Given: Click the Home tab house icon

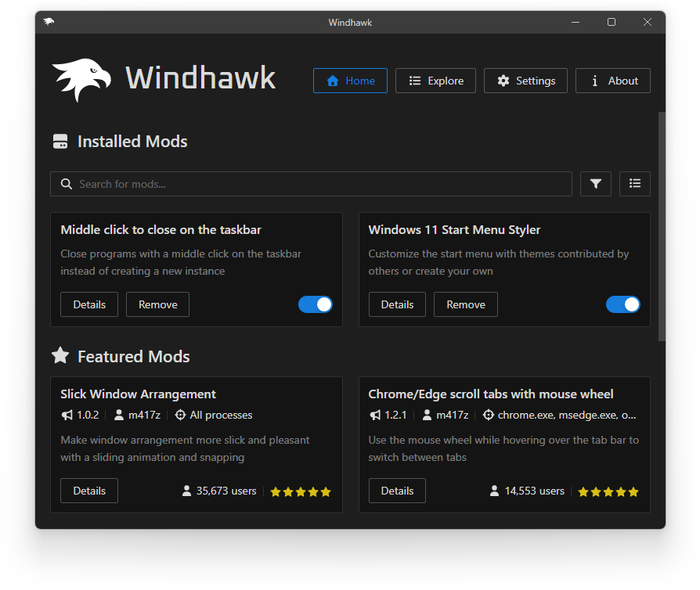Looking at the screenshot, I should [333, 81].
